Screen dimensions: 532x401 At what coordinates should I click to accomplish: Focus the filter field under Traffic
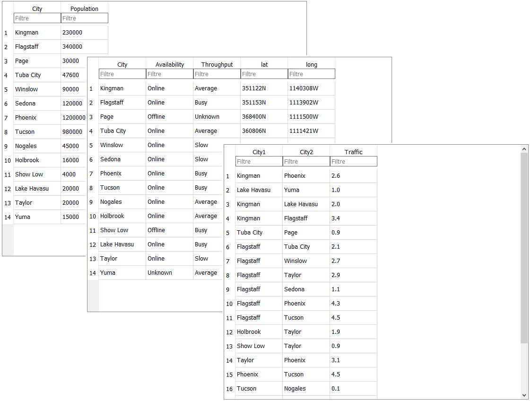[x=353, y=161]
